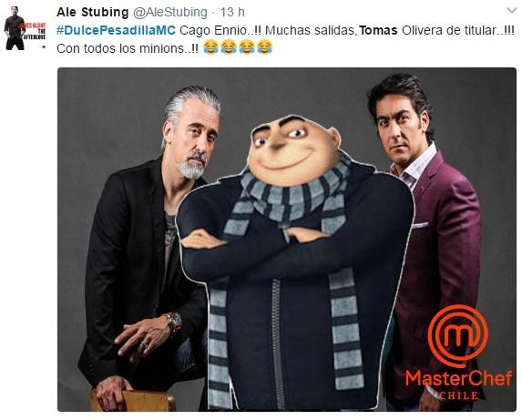This screenshot has width=522, height=420.
Task: Open the 13 h tweet timestamp
Action: pyautogui.click(x=232, y=13)
